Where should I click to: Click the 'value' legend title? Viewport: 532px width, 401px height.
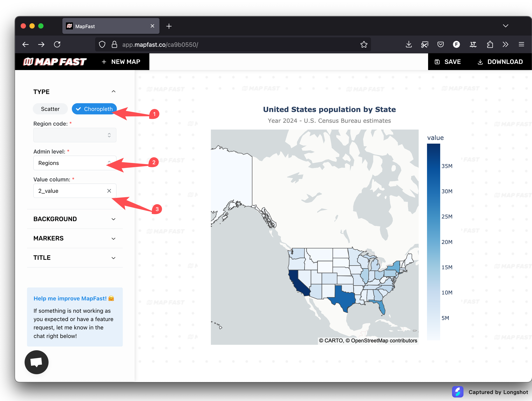(x=435, y=138)
